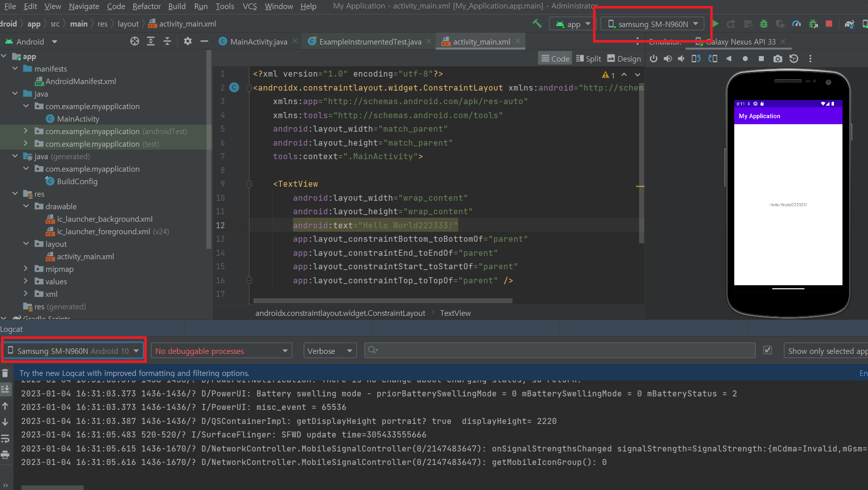Switch to MainActivity.java tab
Viewport: 868px width, 490px height.
(258, 42)
